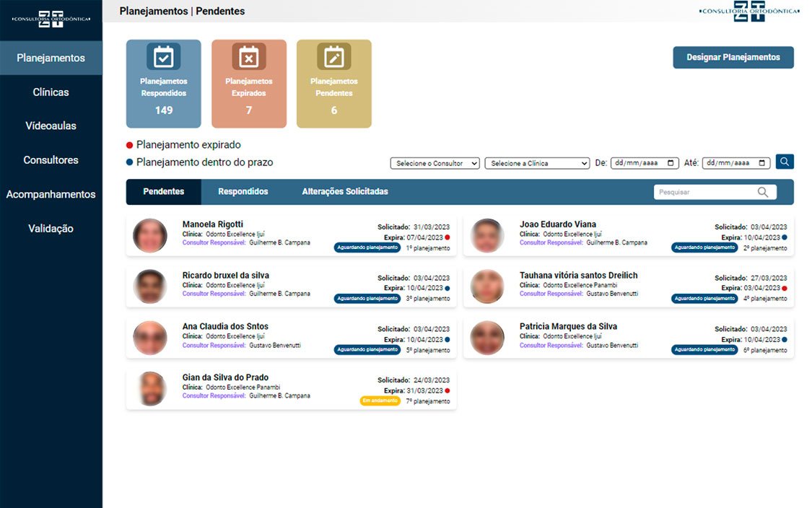Click into the Pesquisar search field

tap(704, 192)
